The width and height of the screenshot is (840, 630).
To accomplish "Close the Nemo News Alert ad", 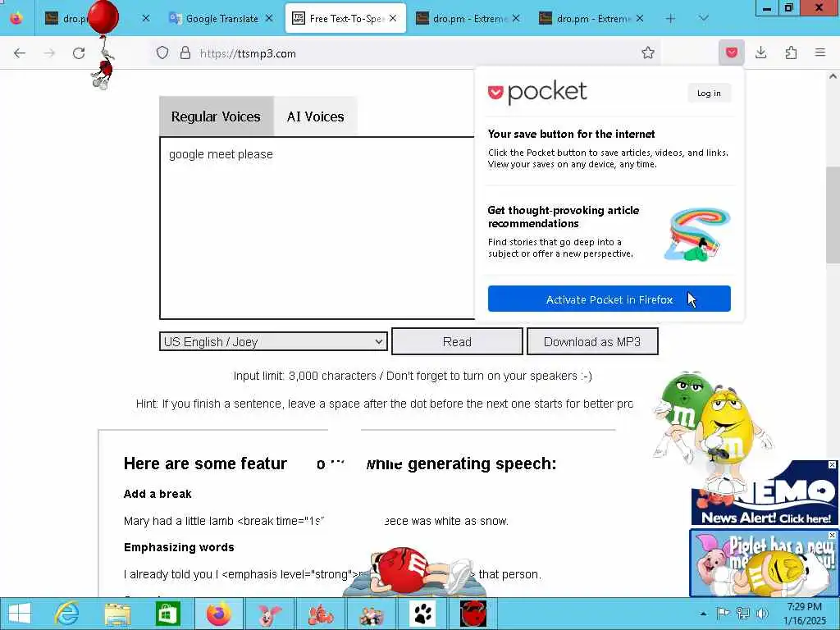I will click(832, 465).
